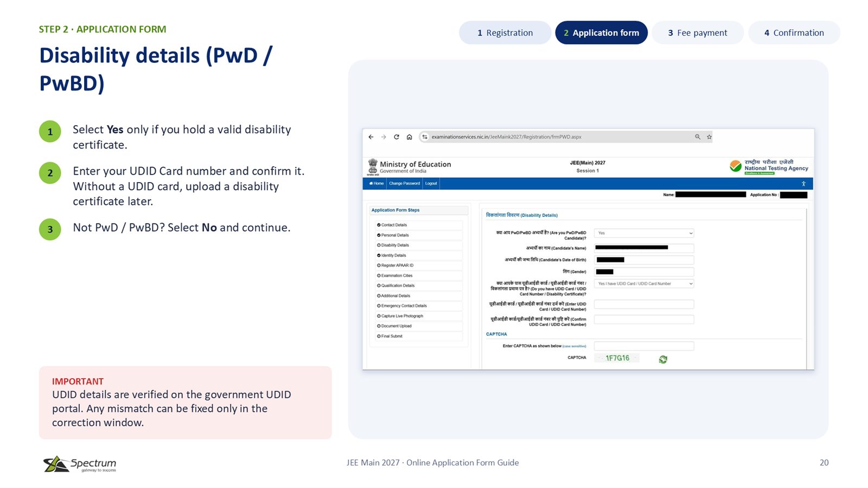Click the zoom magnifier icon in address bar
This screenshot has height=488, width=868.
pyautogui.click(x=698, y=137)
